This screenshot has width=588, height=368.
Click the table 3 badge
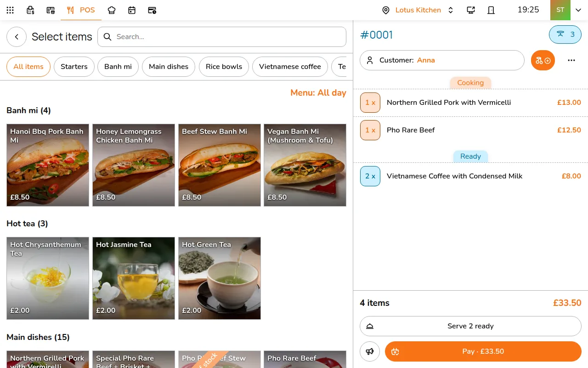[565, 34]
